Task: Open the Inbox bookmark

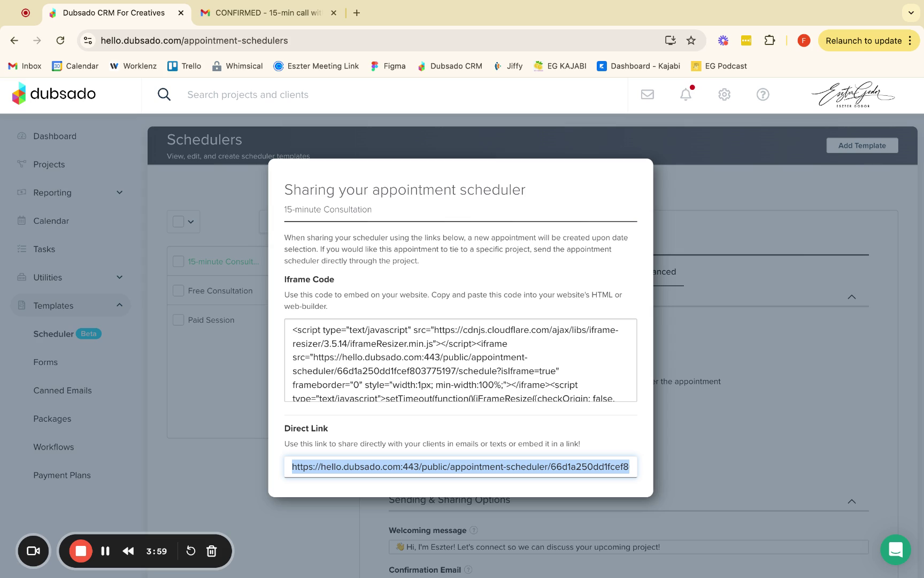Action: (x=25, y=66)
